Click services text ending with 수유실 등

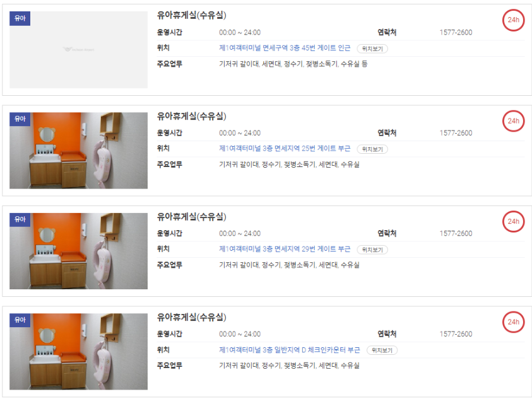point(293,64)
